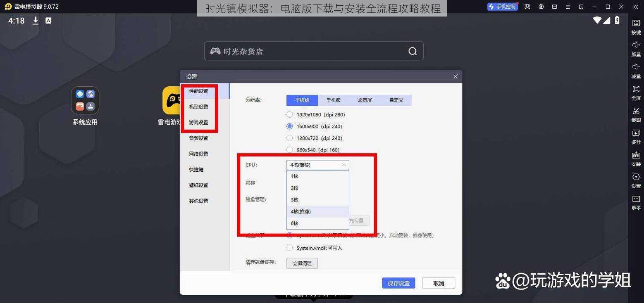Click the magnifier search icon in search bar
The width and height of the screenshot is (644, 303).
(412, 51)
